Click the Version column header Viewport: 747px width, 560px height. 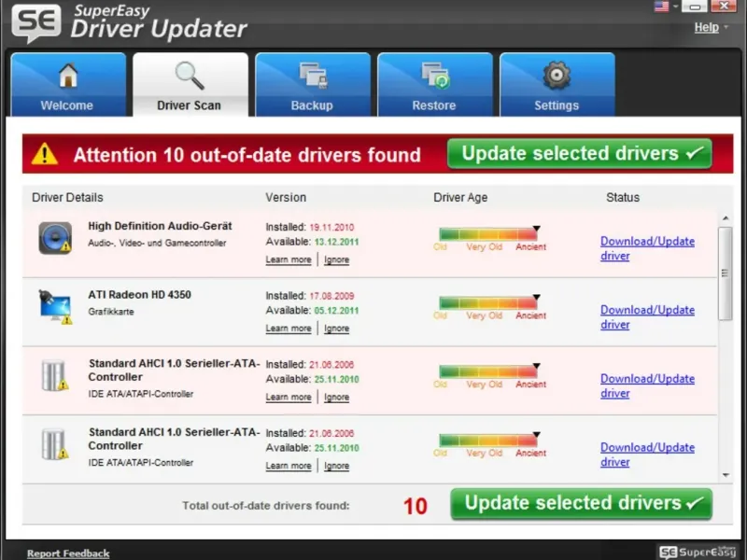tap(286, 197)
